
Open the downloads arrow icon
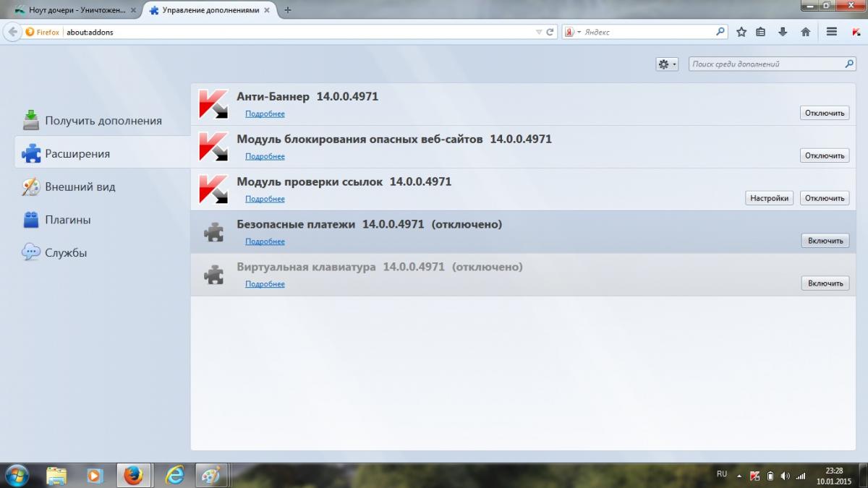783,32
